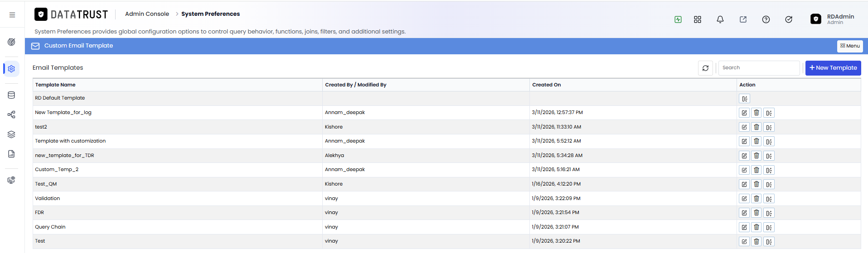Edit the Custom_Temp_2 template
Viewport: 868px width, 253px height.
click(x=744, y=170)
